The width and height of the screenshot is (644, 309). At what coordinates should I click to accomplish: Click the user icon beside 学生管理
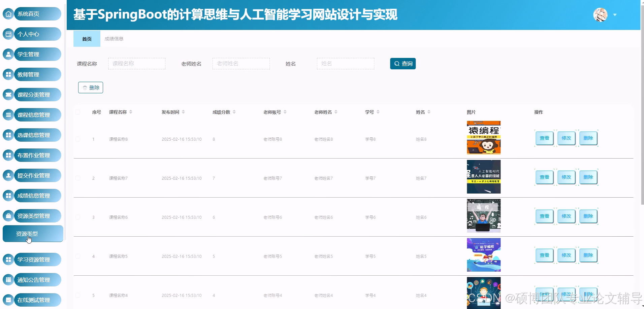pyautogui.click(x=8, y=54)
